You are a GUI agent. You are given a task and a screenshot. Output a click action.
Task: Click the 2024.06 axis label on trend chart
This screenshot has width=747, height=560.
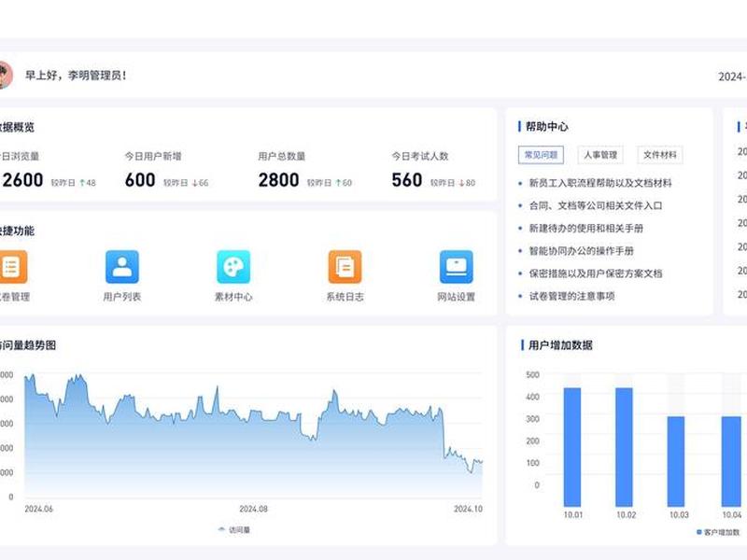(38, 509)
